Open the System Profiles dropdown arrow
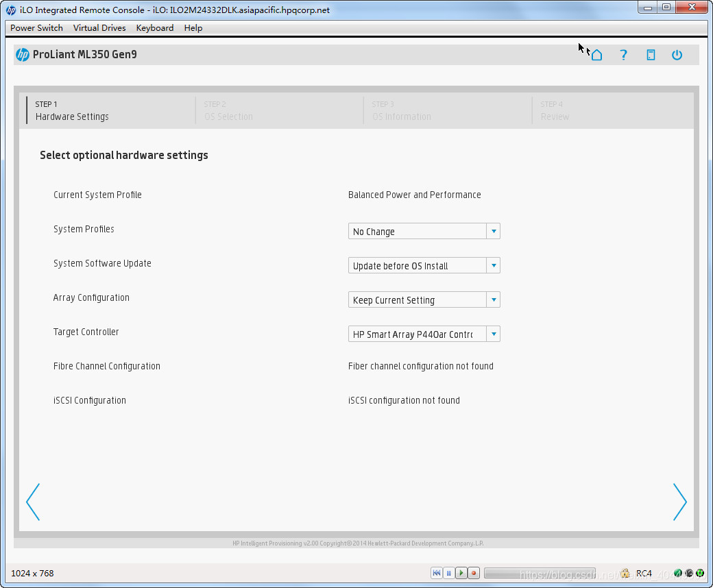 (494, 231)
